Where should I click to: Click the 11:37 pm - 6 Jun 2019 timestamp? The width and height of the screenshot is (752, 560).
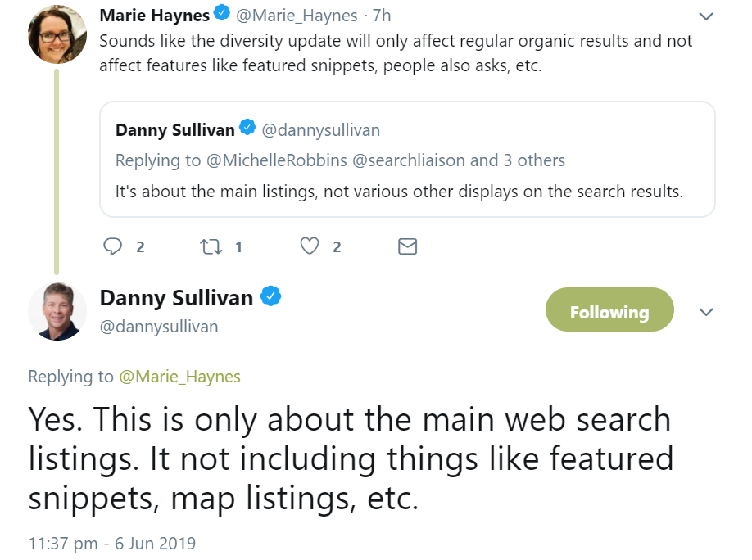pyautogui.click(x=112, y=543)
